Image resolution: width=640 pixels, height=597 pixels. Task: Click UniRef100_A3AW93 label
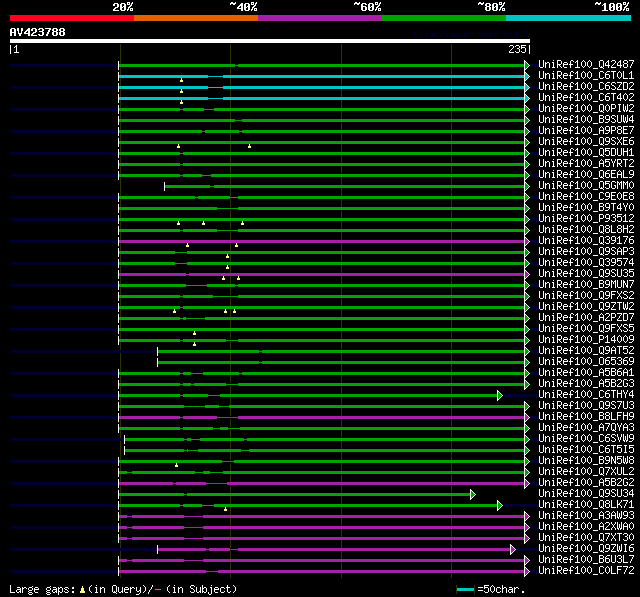tap(586, 516)
